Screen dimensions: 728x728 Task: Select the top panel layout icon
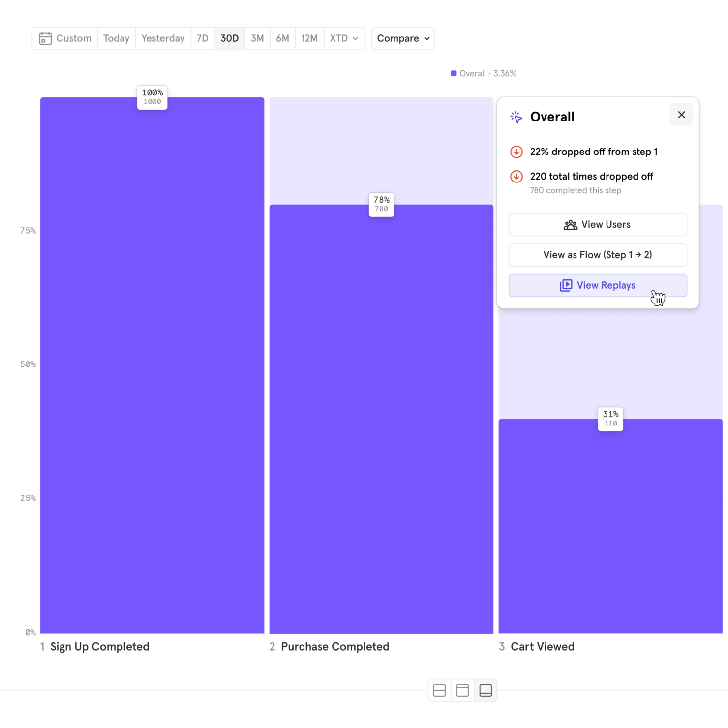[462, 690]
